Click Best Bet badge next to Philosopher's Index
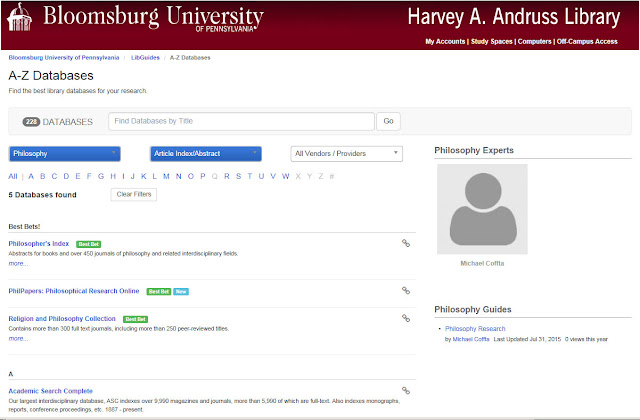The image size is (640, 420). pyautogui.click(x=89, y=244)
